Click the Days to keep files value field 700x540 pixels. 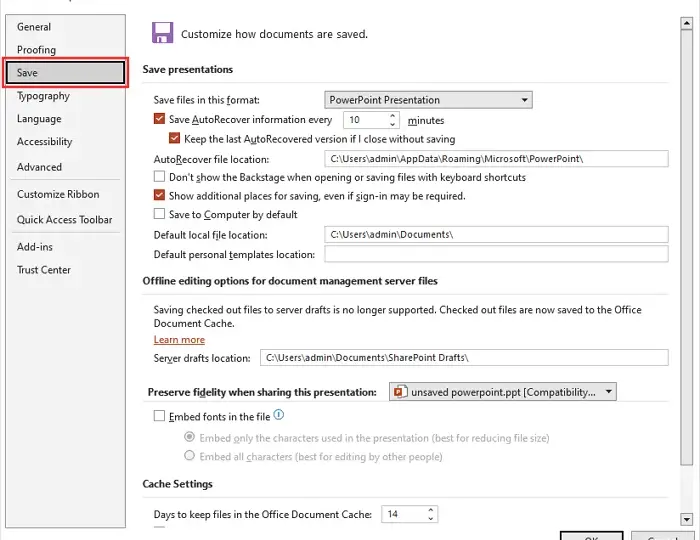click(x=404, y=514)
